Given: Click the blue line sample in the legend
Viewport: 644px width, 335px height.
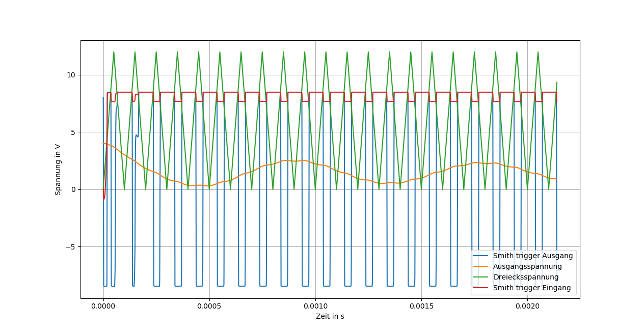Looking at the screenshot, I should pyautogui.click(x=481, y=256).
